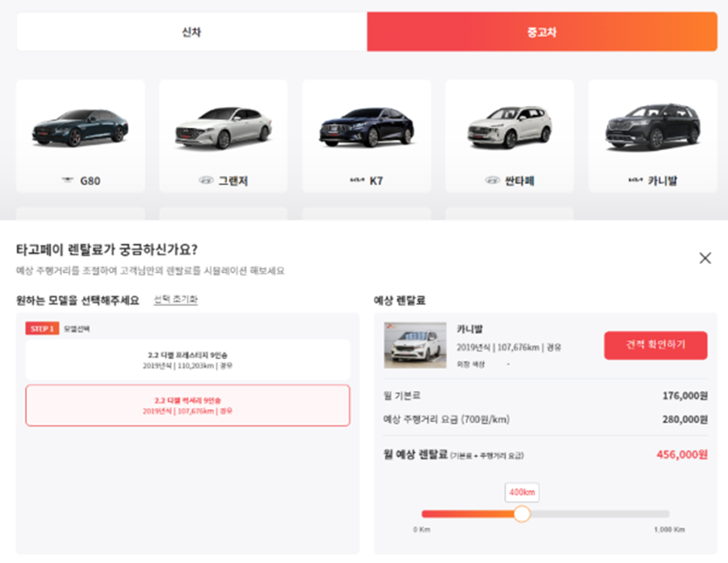Click the STEP 1 badge
Image resolution: width=728 pixels, height=563 pixels.
[43, 328]
